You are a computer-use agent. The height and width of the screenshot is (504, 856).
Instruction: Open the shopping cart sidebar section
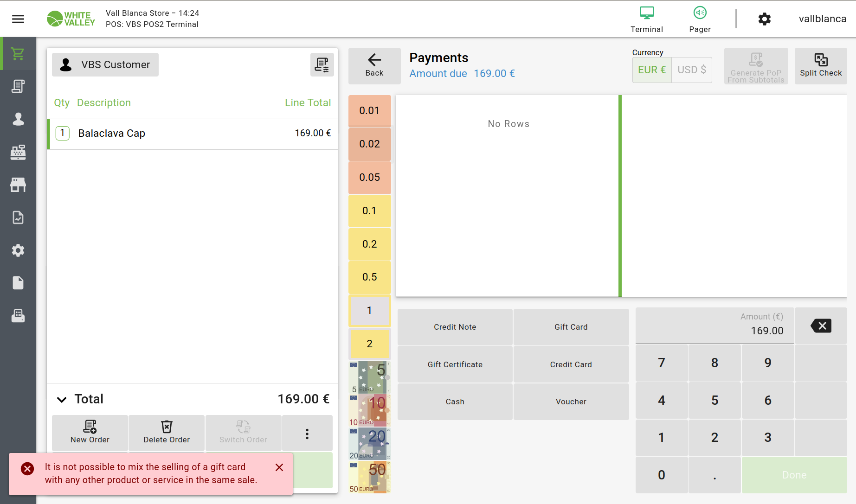coord(18,54)
